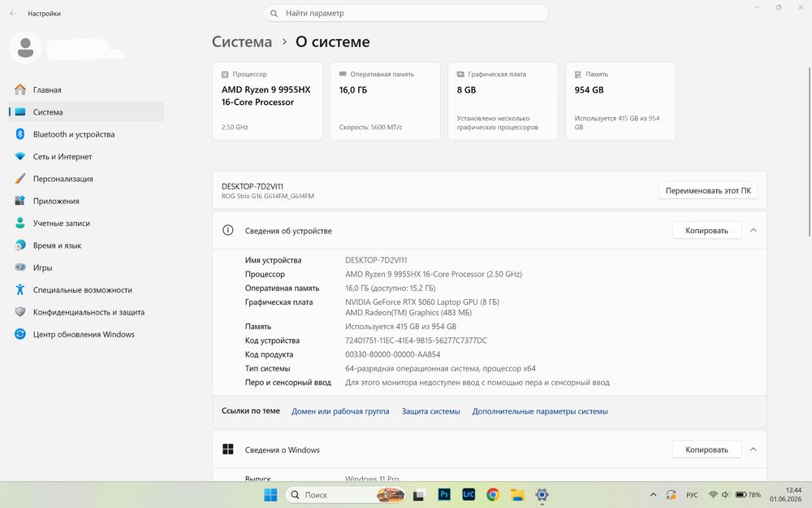This screenshot has width=812, height=508.
Task: Go to Сеть и Интернет
Action: point(87,157)
